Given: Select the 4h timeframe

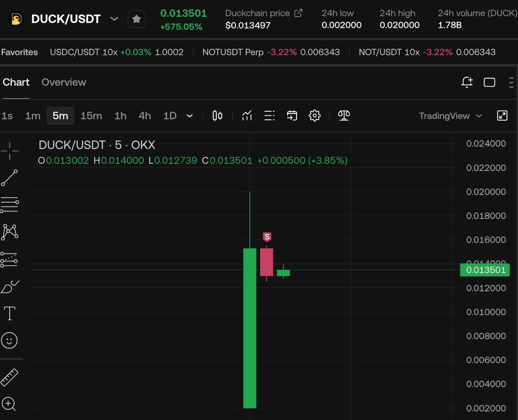Looking at the screenshot, I should pyautogui.click(x=144, y=116).
